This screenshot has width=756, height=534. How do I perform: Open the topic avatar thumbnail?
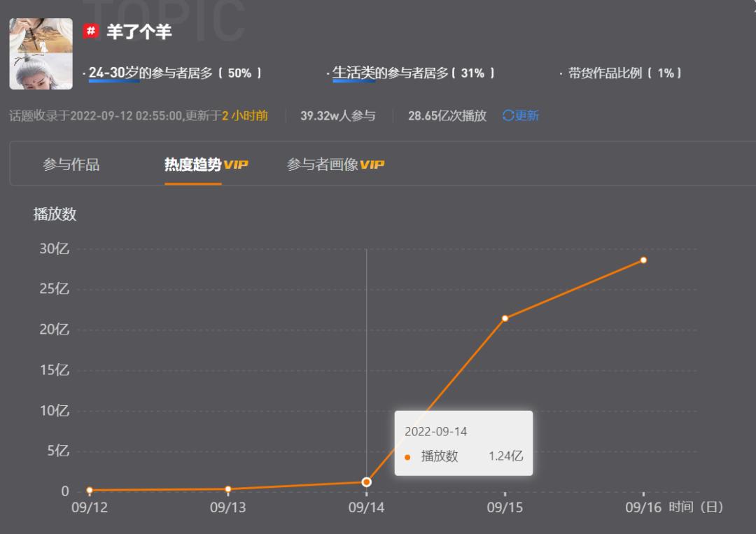tap(41, 52)
